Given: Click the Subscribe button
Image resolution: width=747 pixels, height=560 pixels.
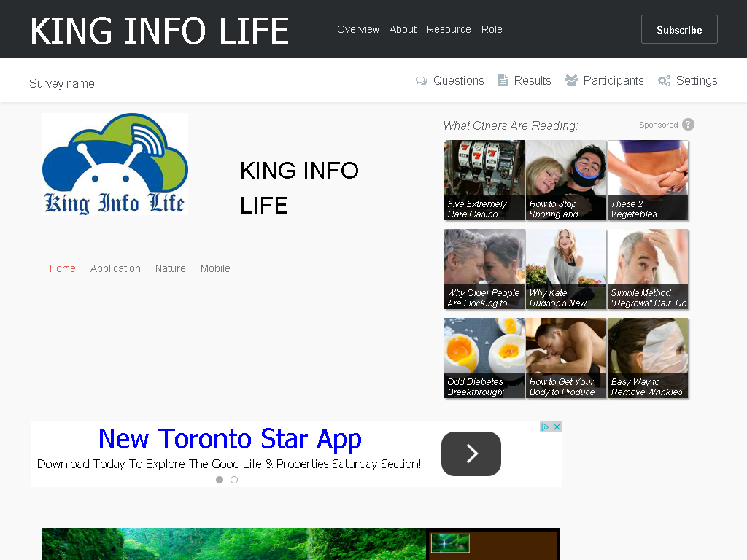Looking at the screenshot, I should click(x=679, y=29).
